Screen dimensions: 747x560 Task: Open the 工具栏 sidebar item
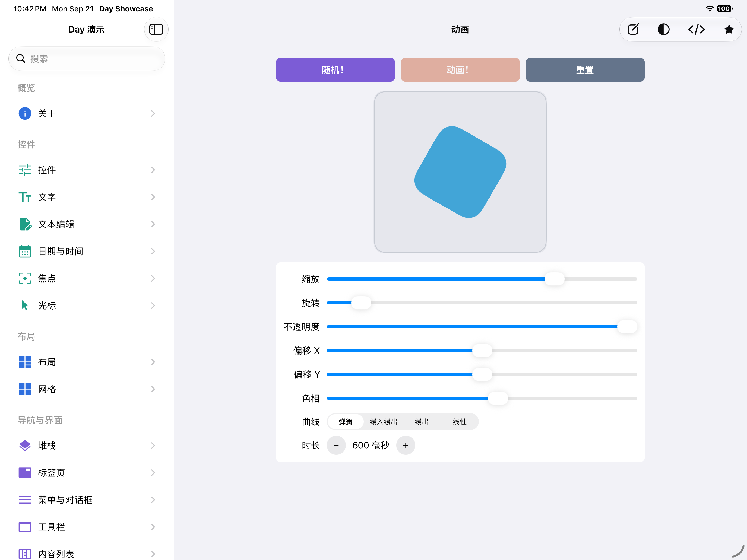click(87, 527)
